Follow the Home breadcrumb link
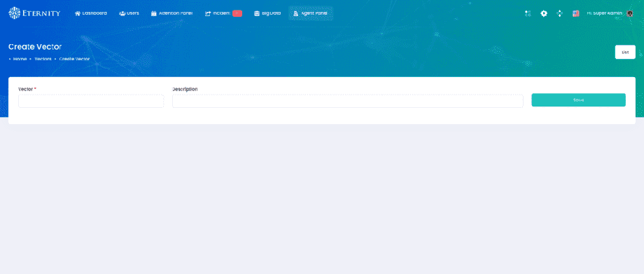Screen dimensions: 644x274 [20, 60]
